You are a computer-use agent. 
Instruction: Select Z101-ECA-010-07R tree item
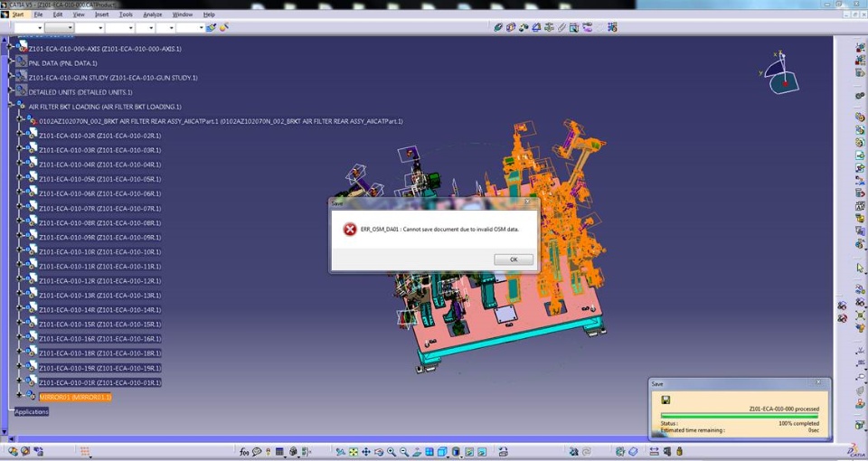[100, 209]
